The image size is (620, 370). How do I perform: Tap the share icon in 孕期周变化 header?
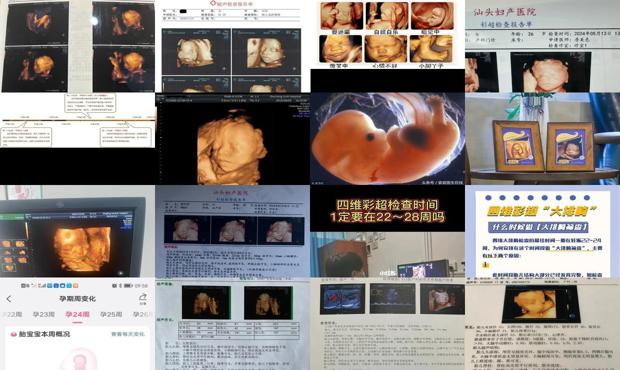pyautogui.click(x=143, y=298)
